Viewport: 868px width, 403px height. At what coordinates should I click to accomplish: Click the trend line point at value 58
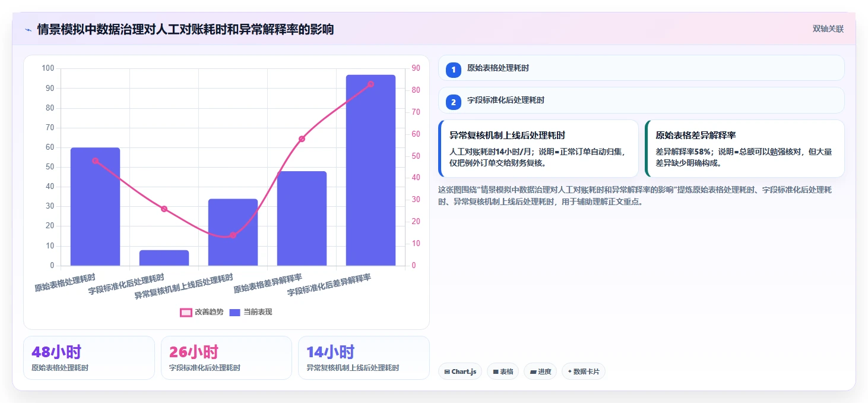pos(302,138)
